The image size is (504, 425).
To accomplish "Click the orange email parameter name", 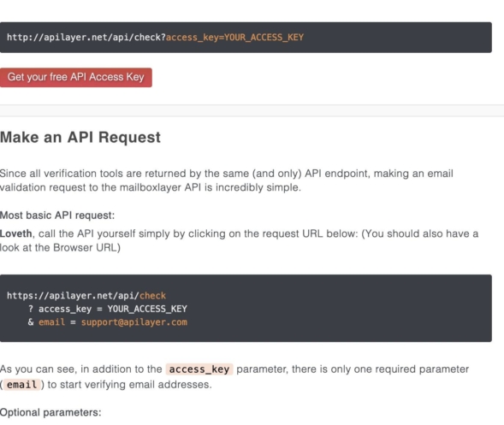I will [x=51, y=322].
